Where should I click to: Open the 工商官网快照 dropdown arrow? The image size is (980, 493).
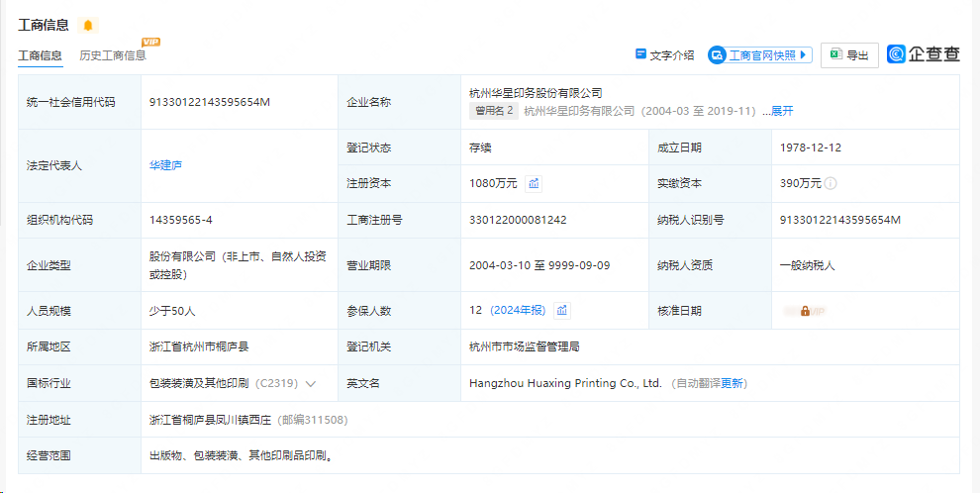tap(803, 55)
